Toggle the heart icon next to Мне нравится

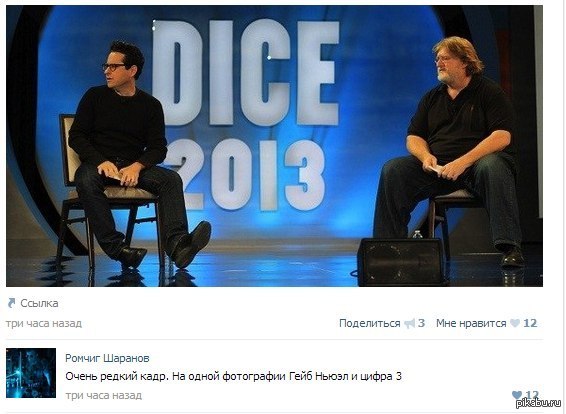coord(515,323)
